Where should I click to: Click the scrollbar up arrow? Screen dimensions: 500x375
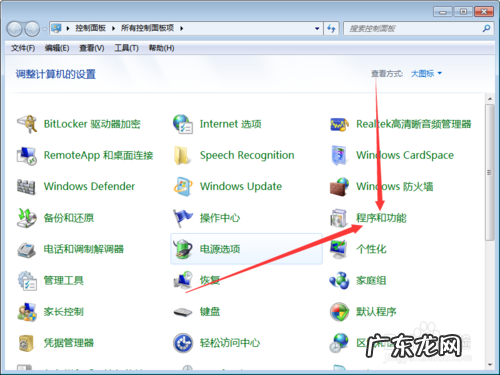pos(490,99)
